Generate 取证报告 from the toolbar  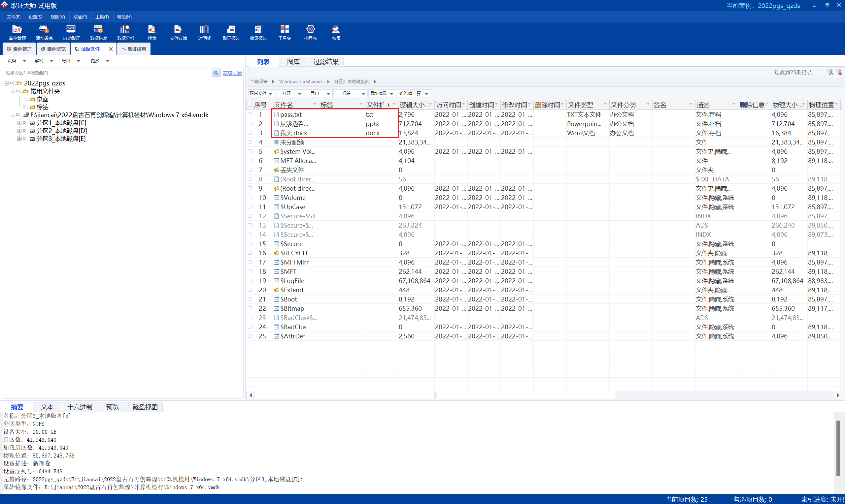click(231, 33)
